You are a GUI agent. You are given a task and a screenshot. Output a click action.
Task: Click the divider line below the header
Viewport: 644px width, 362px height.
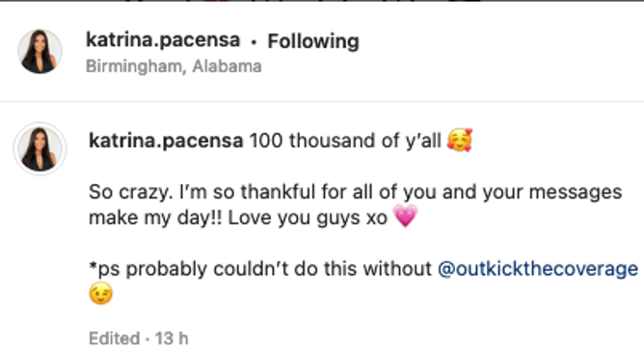(322, 101)
